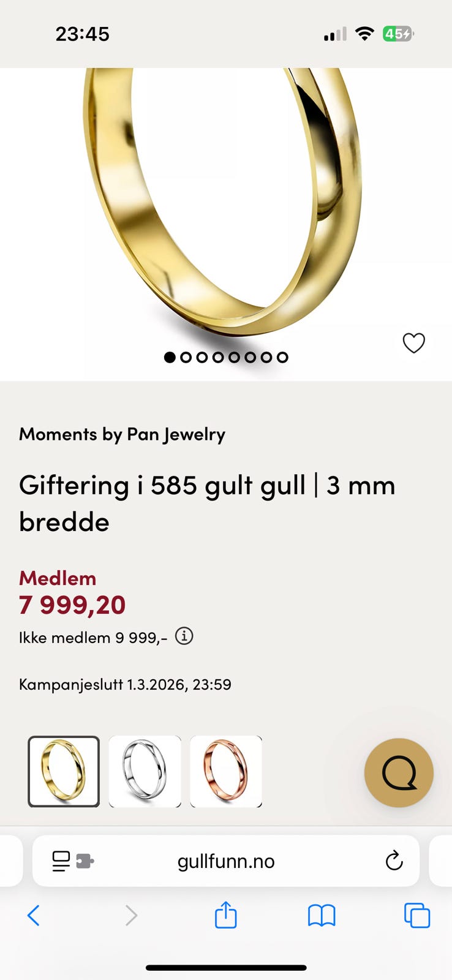This screenshot has width=452, height=980.
Task: Go forward in browser history
Action: pos(131,916)
